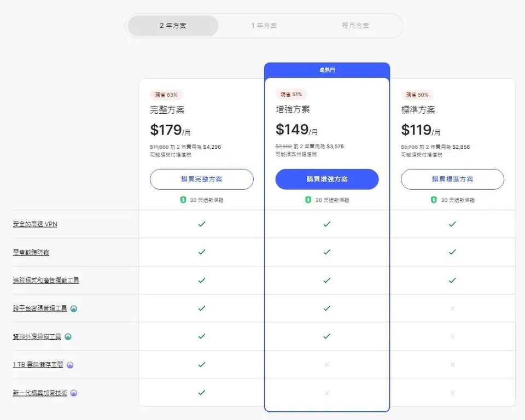
Task: Click green icon beside 資料外洩掃描工具
Action: click(68, 337)
